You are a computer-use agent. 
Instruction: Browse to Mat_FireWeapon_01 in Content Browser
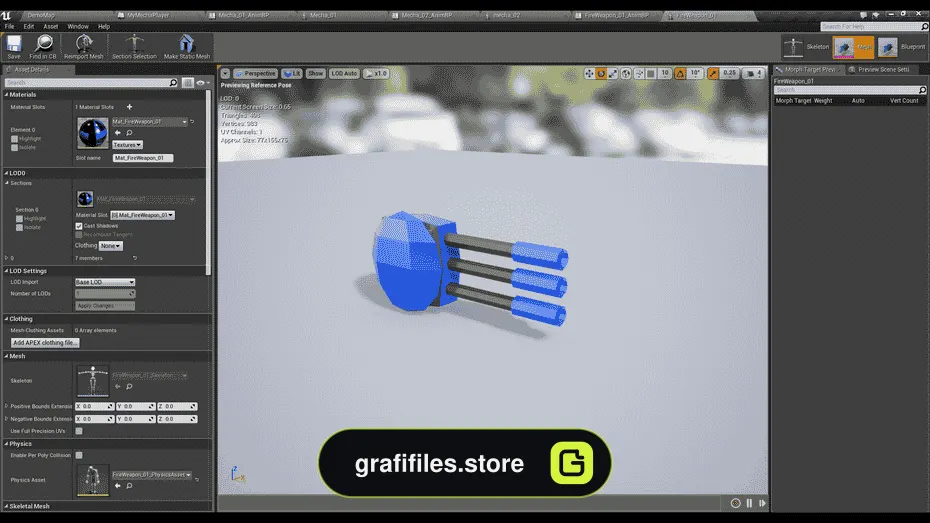tap(129, 133)
